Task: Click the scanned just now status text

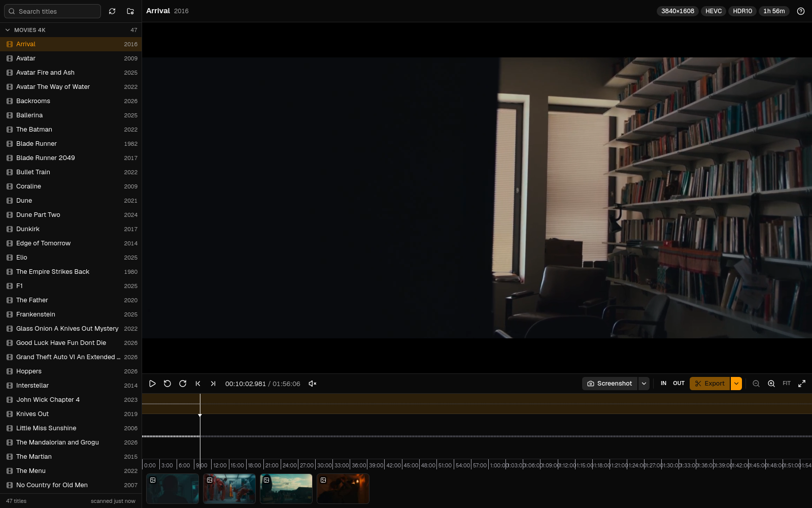Action: tap(113, 501)
